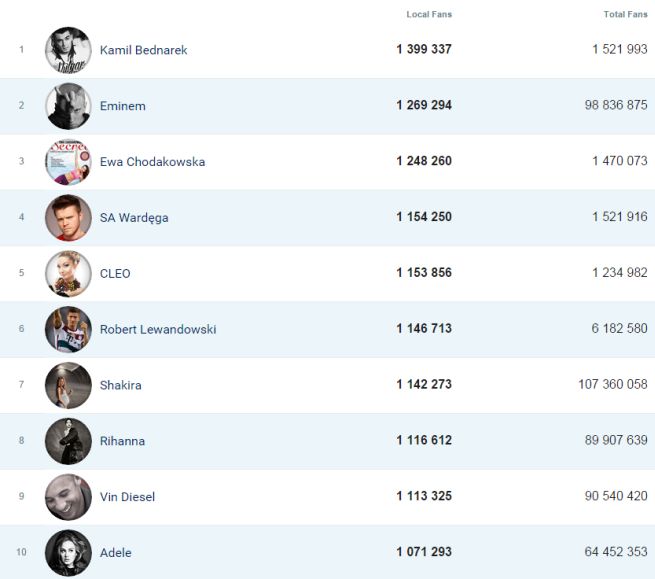Sort by the Total Fans column header
The height and width of the screenshot is (579, 655).
[x=625, y=14]
